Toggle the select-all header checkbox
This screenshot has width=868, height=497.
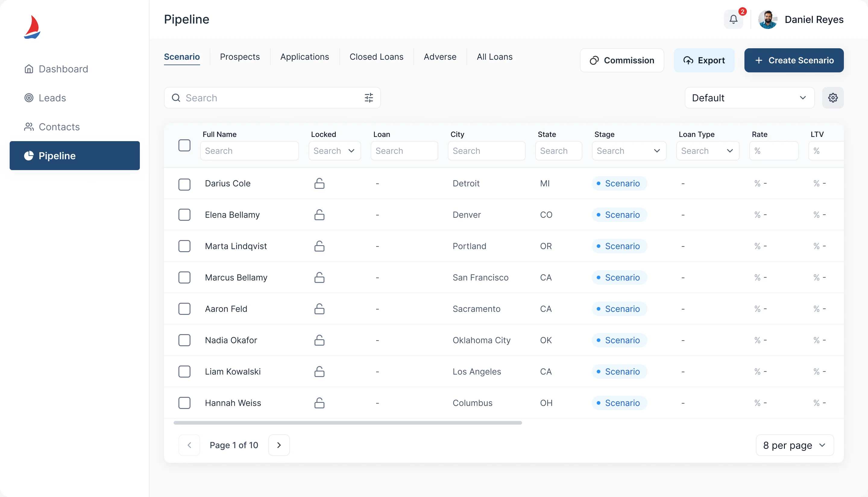184,145
